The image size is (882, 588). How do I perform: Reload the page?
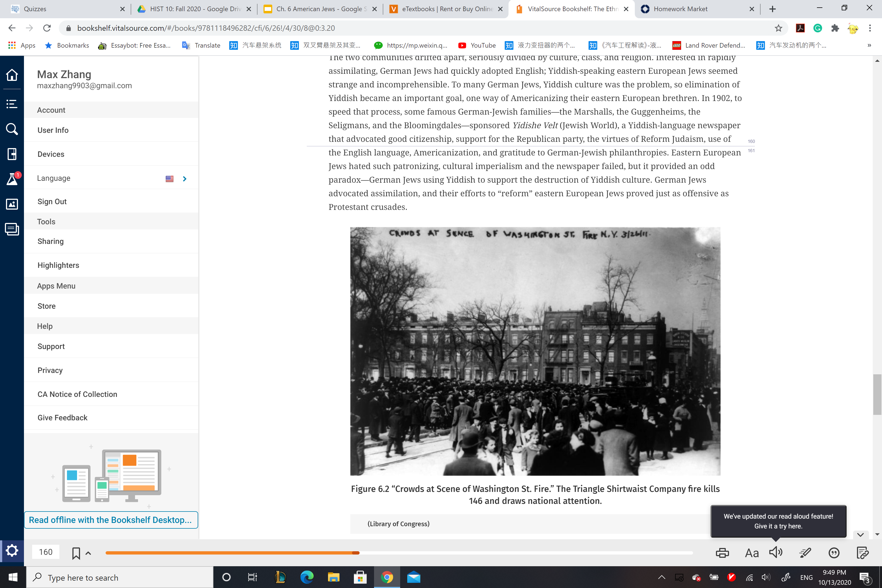click(47, 28)
